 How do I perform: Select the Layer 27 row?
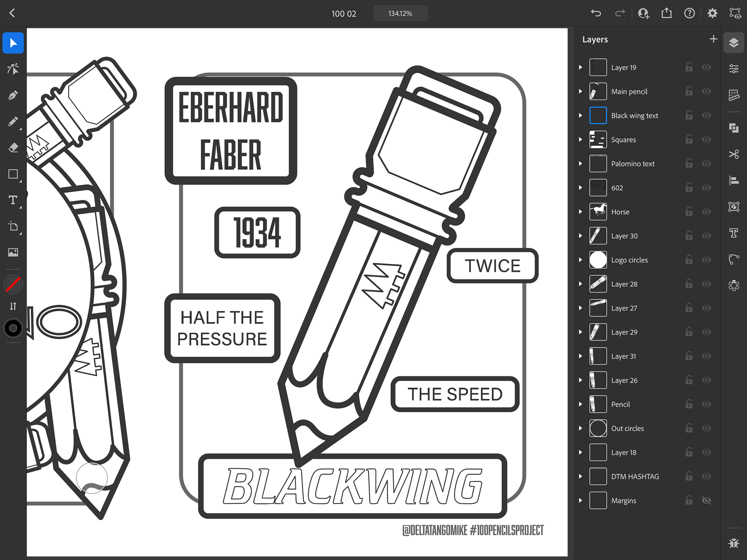click(x=647, y=308)
